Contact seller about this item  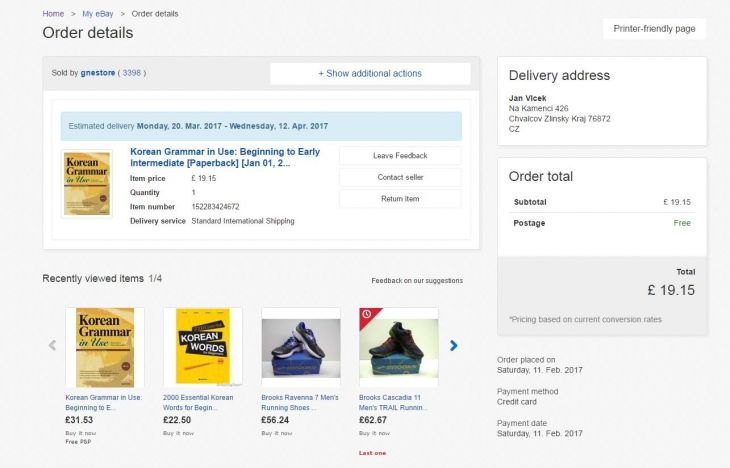pos(400,177)
